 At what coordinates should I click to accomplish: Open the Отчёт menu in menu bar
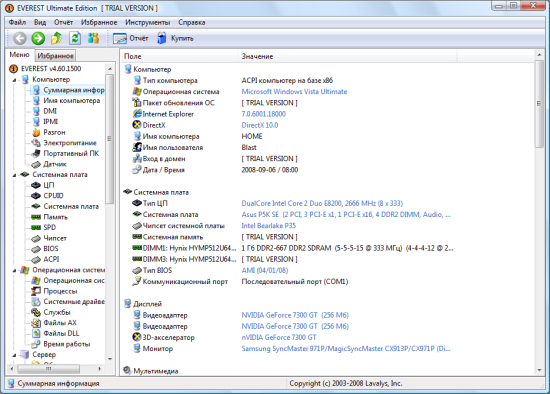coord(63,22)
